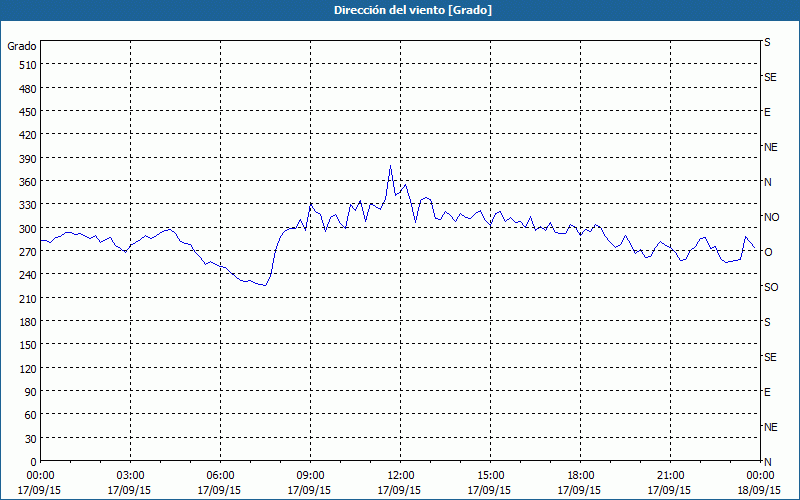Click the 30 degree axis label
Viewport: 800px width, 500px height.
(31, 439)
